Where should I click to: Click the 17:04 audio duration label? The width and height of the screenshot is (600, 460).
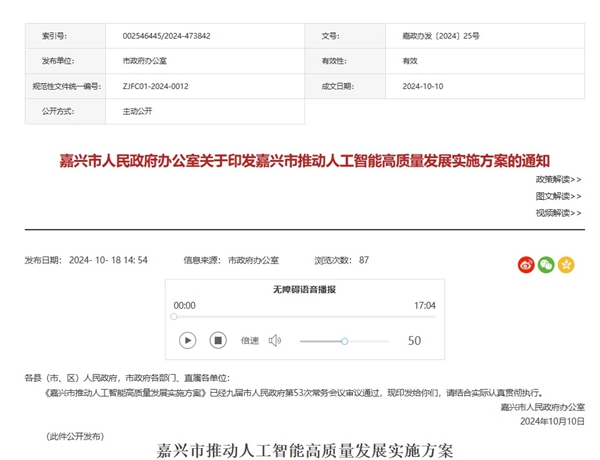425,305
